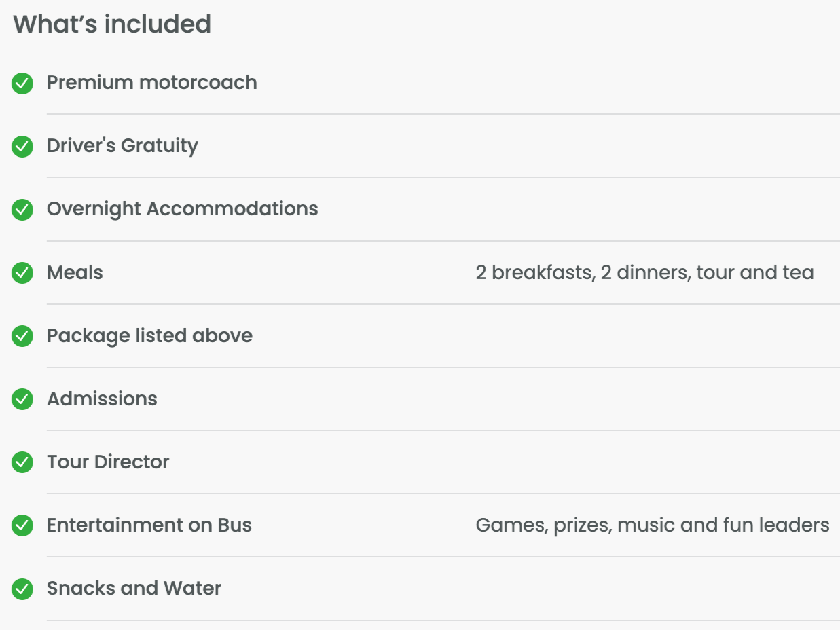The image size is (840, 630).
Task: Click the green check beside Snacks and Water
Action: pos(22,589)
